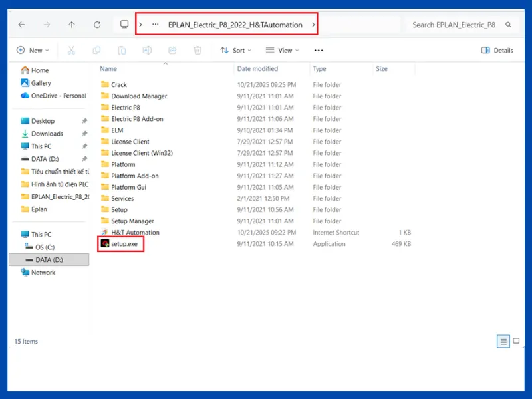Image resolution: width=532 pixels, height=399 pixels.
Task: Open the View options dropdown
Action: point(282,50)
